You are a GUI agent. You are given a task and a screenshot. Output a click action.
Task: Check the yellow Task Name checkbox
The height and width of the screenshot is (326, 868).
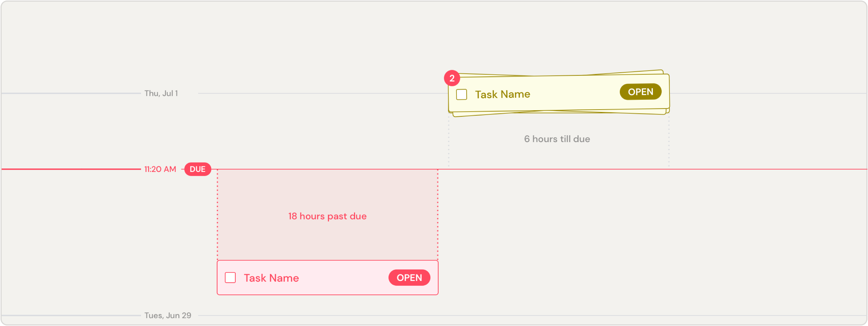click(x=461, y=94)
